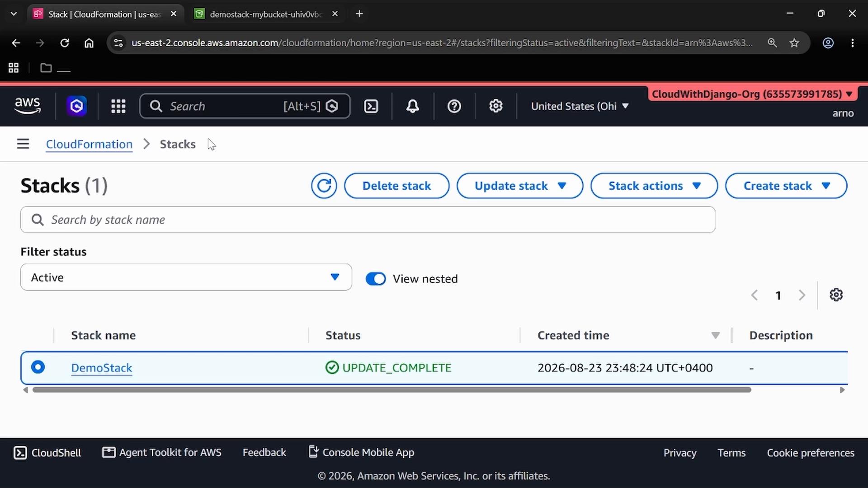Go to previous page of stacks
The width and height of the screenshot is (868, 488).
click(x=754, y=296)
